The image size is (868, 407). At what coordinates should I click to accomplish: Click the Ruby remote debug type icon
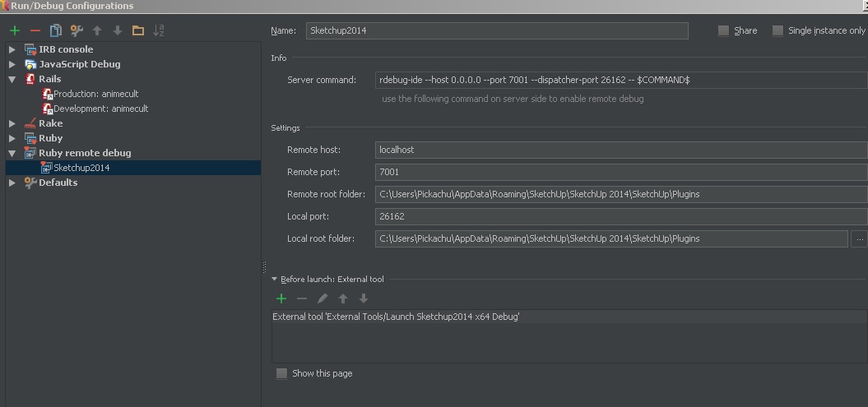(x=30, y=153)
